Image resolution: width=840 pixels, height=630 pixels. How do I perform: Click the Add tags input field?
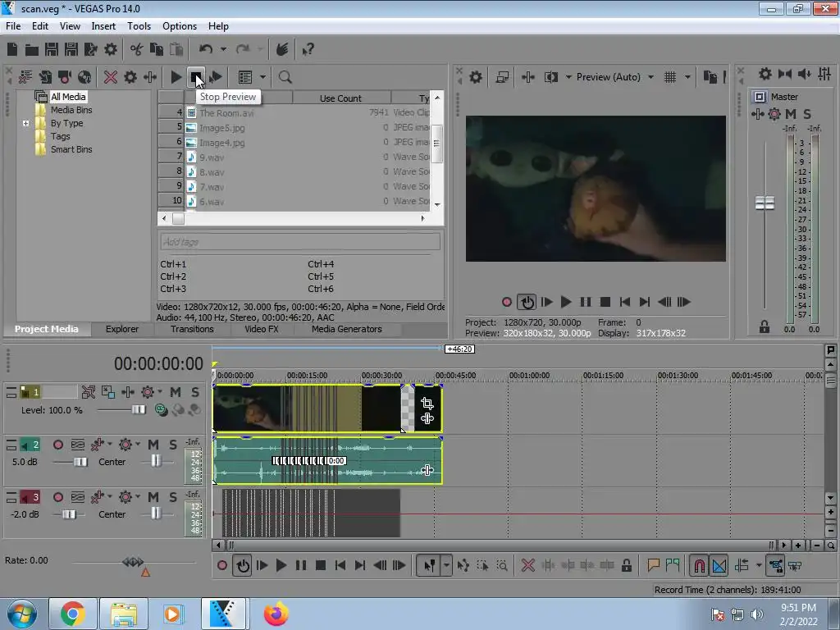300,242
